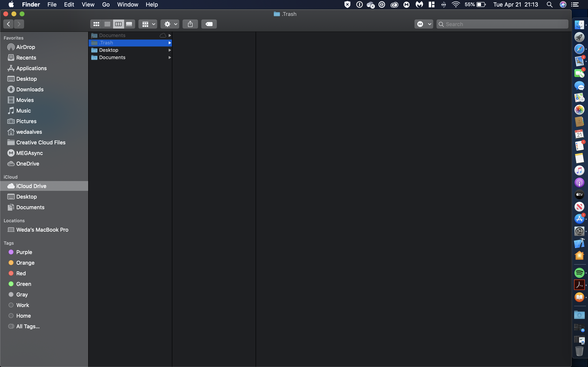Open AirDrop in the sidebar
This screenshot has height=367, width=588.
point(26,47)
